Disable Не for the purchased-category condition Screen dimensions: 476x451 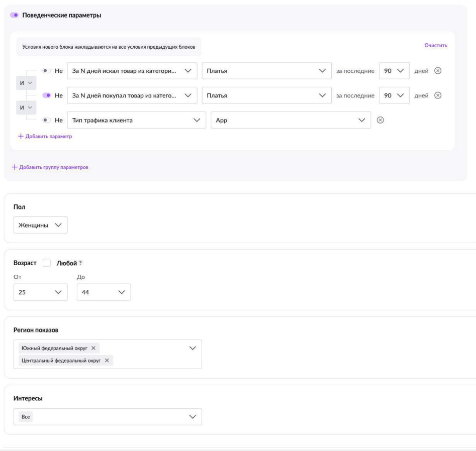[x=47, y=95]
